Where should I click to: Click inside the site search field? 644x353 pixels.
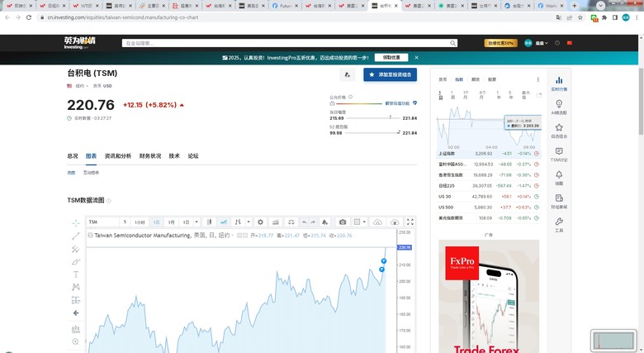(285, 43)
